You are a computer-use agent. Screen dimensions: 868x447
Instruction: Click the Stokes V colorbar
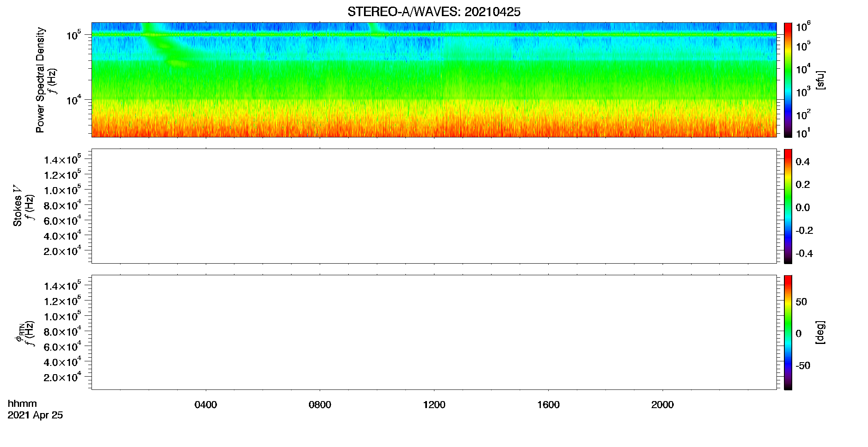tap(788, 206)
